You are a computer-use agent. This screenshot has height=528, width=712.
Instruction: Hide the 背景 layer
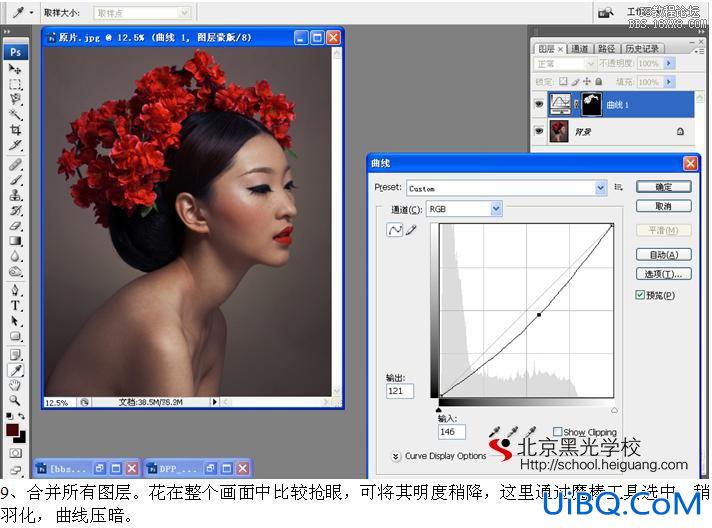[539, 131]
